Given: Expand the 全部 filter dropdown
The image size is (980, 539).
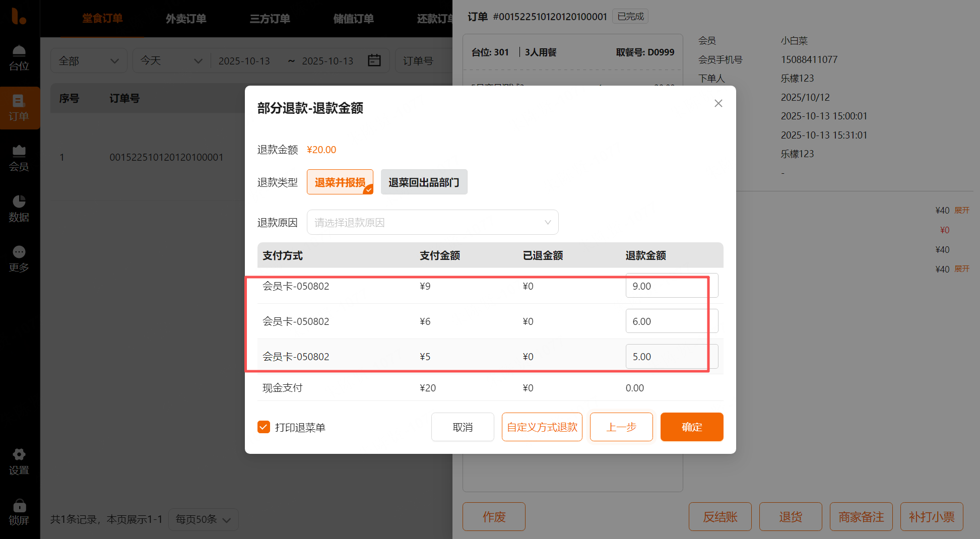Looking at the screenshot, I should (89, 60).
